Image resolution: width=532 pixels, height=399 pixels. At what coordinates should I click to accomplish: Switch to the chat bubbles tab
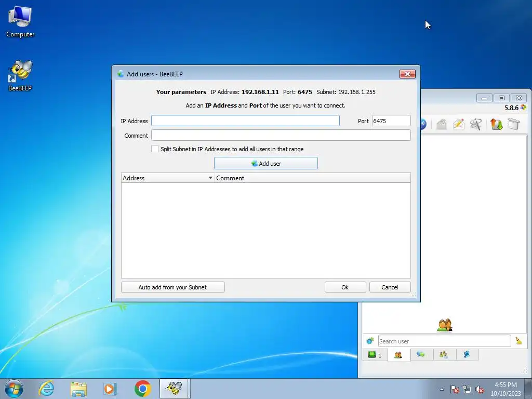(421, 354)
